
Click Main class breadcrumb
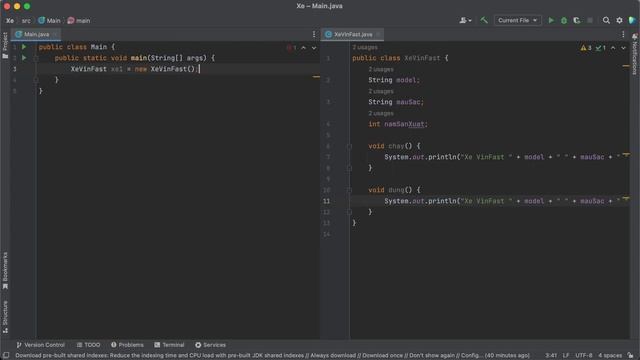click(x=49, y=20)
